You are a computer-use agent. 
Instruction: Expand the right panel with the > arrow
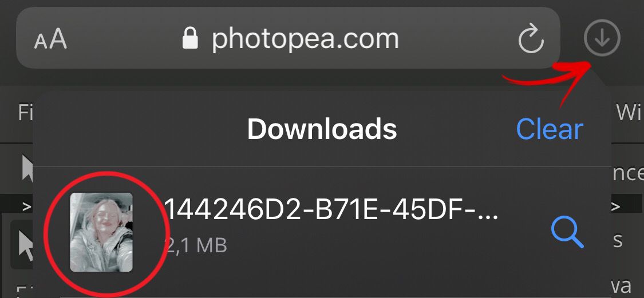point(615,206)
